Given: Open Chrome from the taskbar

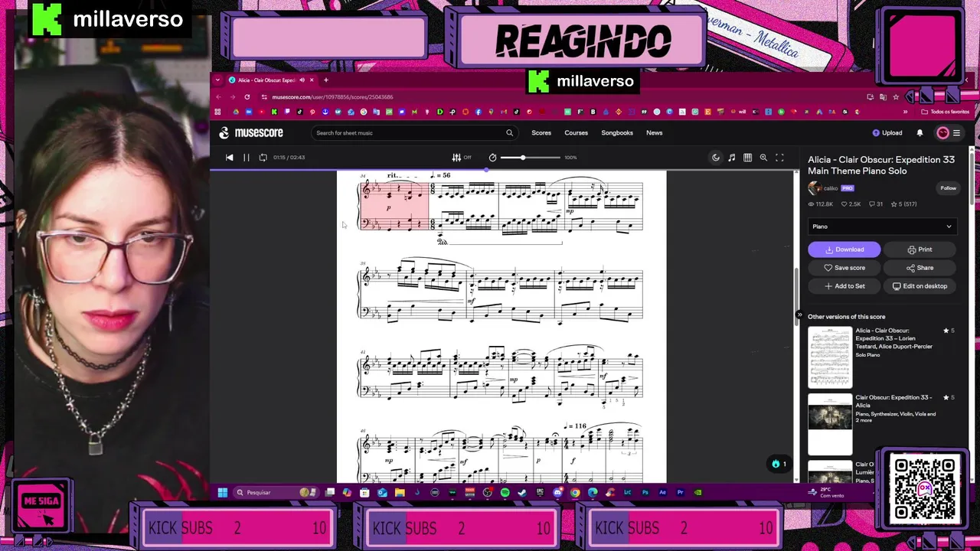Looking at the screenshot, I should (575, 492).
